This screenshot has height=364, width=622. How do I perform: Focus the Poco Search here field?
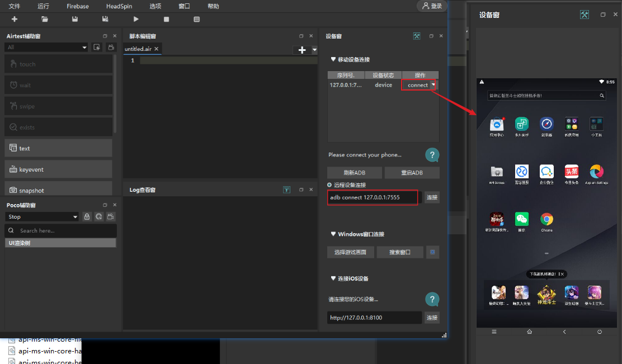point(61,230)
